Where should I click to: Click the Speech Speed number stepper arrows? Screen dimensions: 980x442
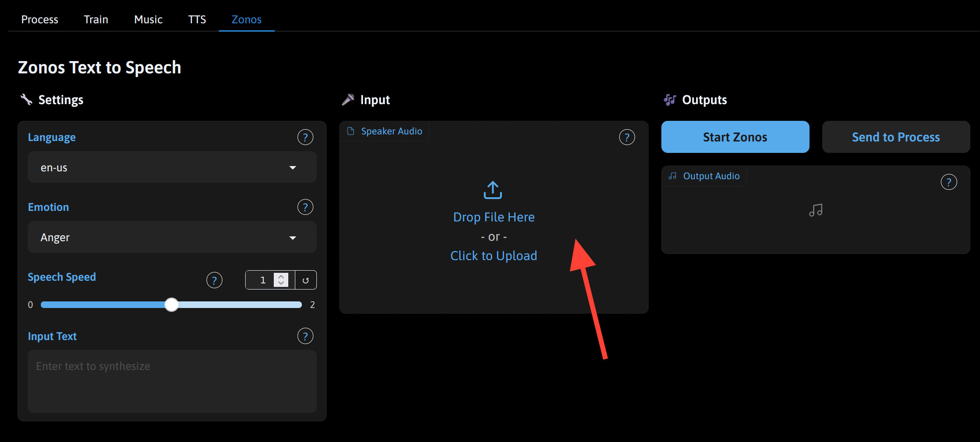click(x=281, y=280)
